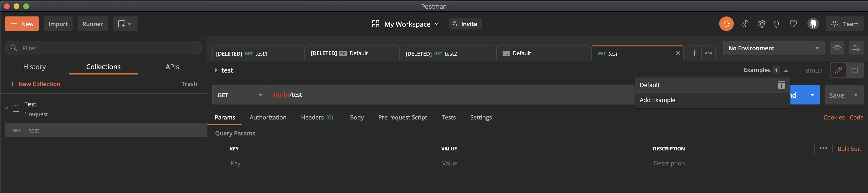
Task: Add a new request tab with plus icon
Action: (x=694, y=53)
